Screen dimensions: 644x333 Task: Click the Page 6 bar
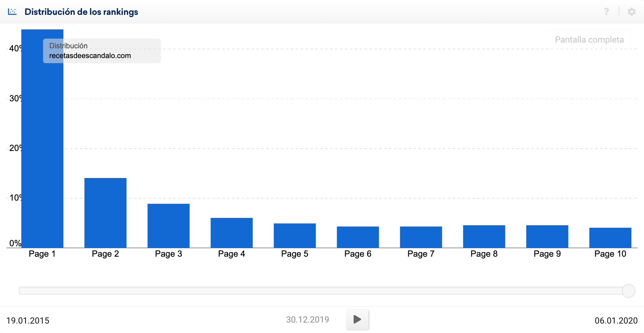[x=358, y=237]
